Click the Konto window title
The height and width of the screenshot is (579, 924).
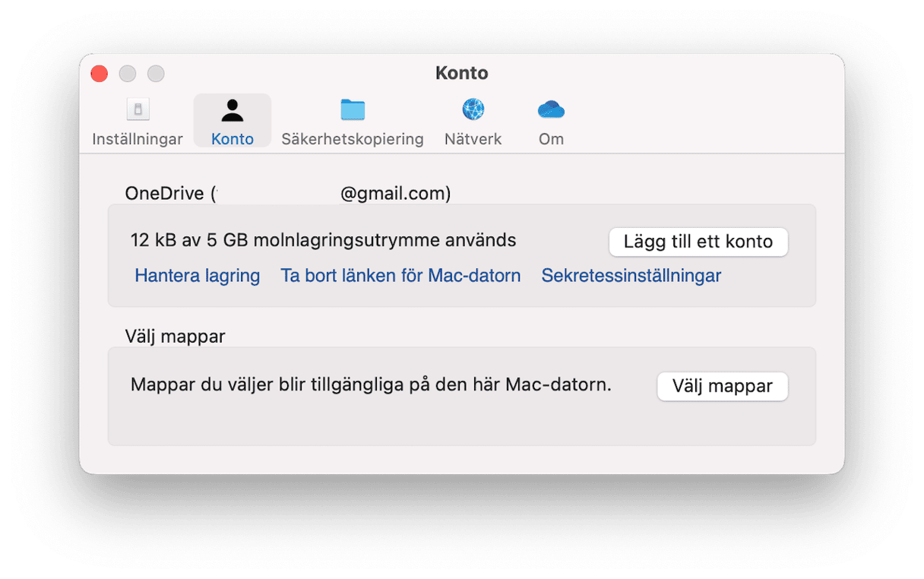coord(462,73)
